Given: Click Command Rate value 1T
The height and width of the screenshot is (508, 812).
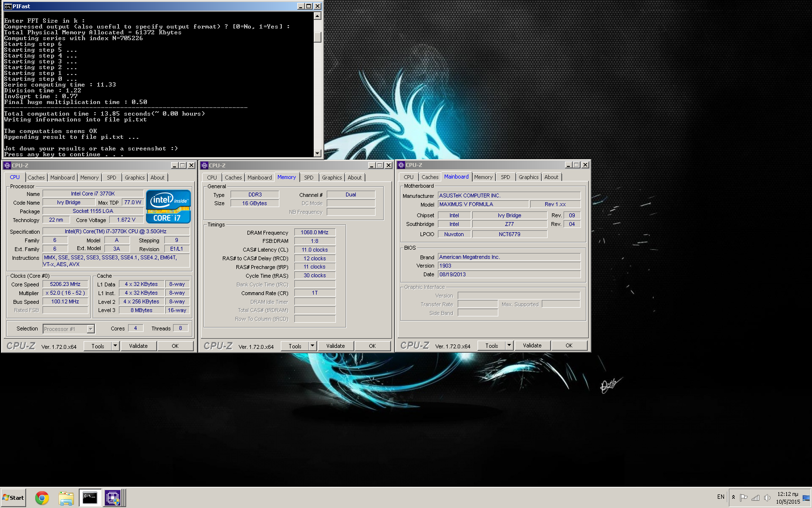Looking at the screenshot, I should (x=315, y=293).
